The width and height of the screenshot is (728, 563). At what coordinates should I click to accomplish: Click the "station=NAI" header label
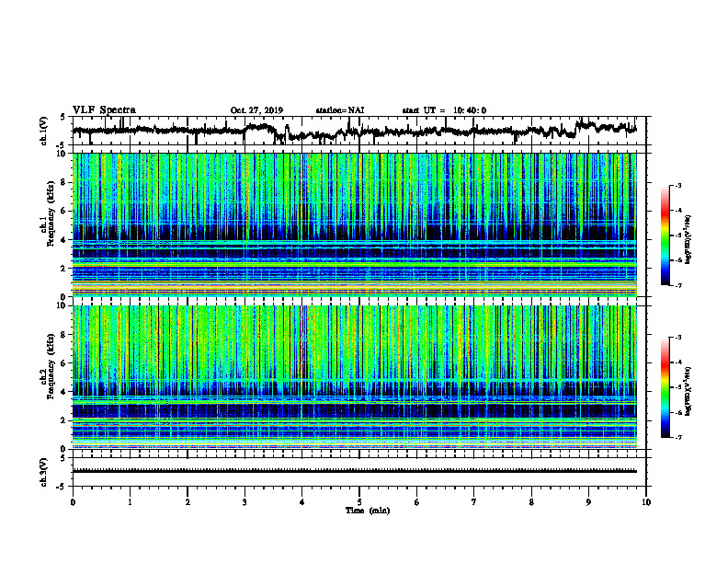pyautogui.click(x=340, y=110)
